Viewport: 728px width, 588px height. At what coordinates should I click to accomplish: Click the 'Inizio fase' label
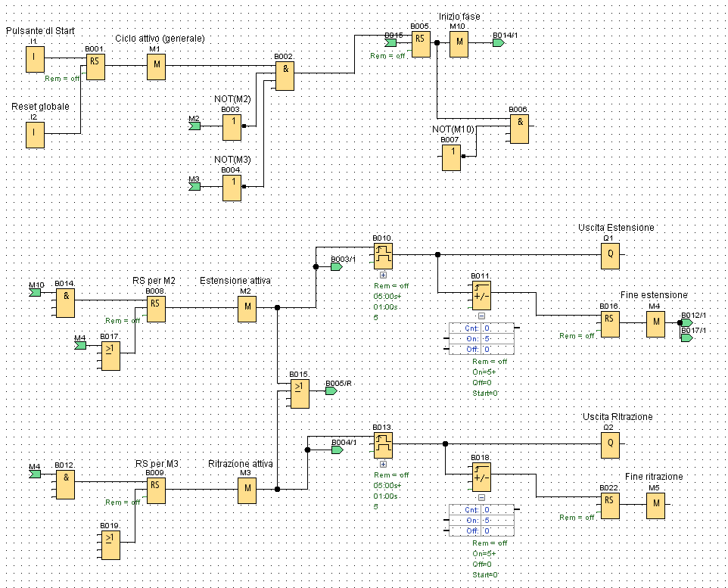click(459, 16)
